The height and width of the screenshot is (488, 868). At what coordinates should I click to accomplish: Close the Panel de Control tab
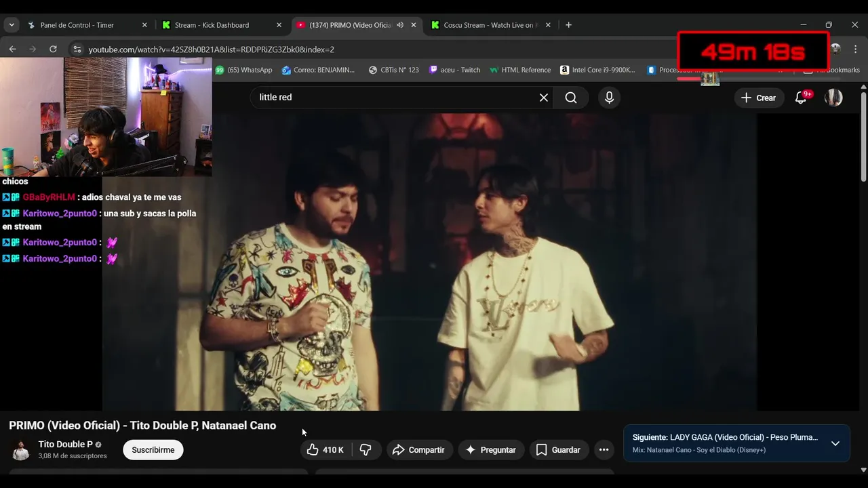click(x=144, y=25)
